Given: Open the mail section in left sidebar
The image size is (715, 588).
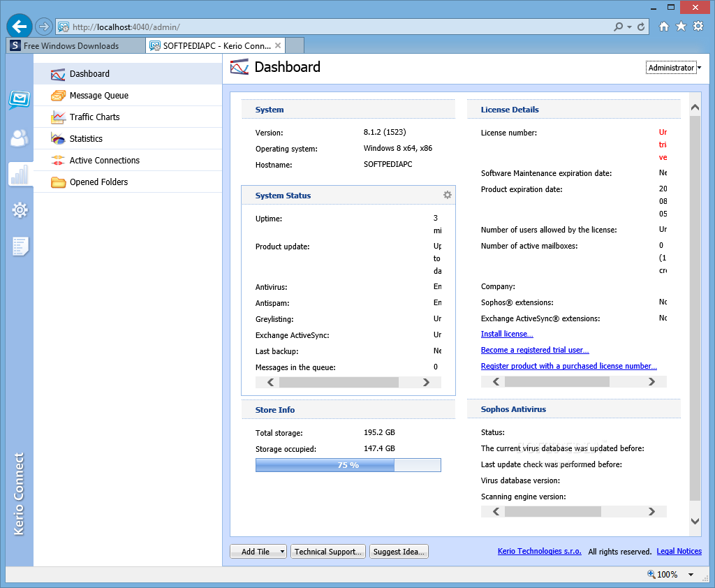Looking at the screenshot, I should coord(19,98).
